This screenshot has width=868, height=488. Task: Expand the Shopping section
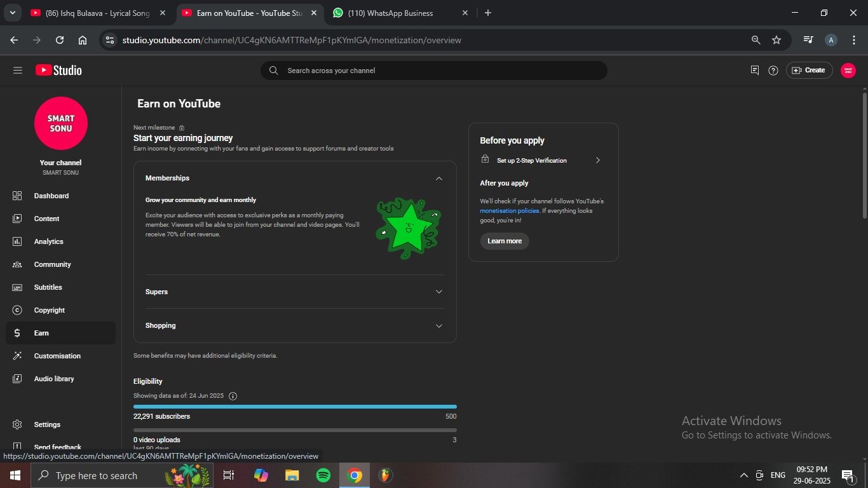[438, 325]
